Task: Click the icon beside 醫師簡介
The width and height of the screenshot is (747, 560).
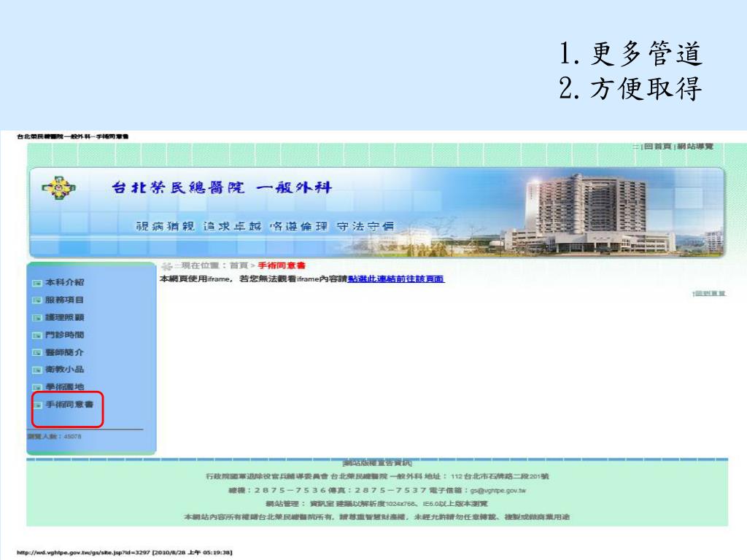Action: point(37,352)
